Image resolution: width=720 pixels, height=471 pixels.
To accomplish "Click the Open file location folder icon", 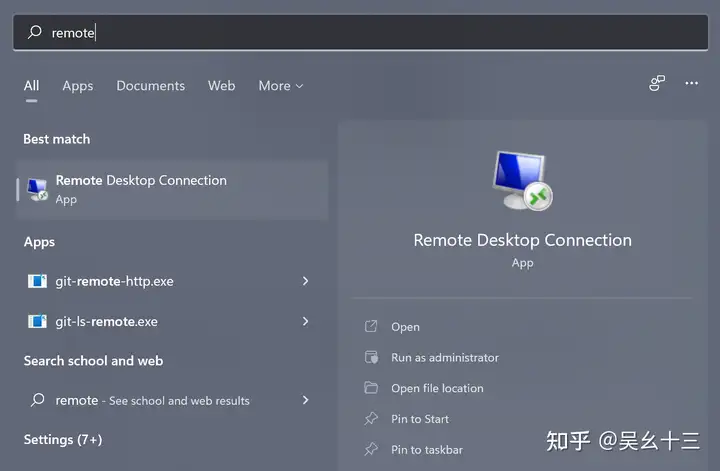I will (371, 388).
